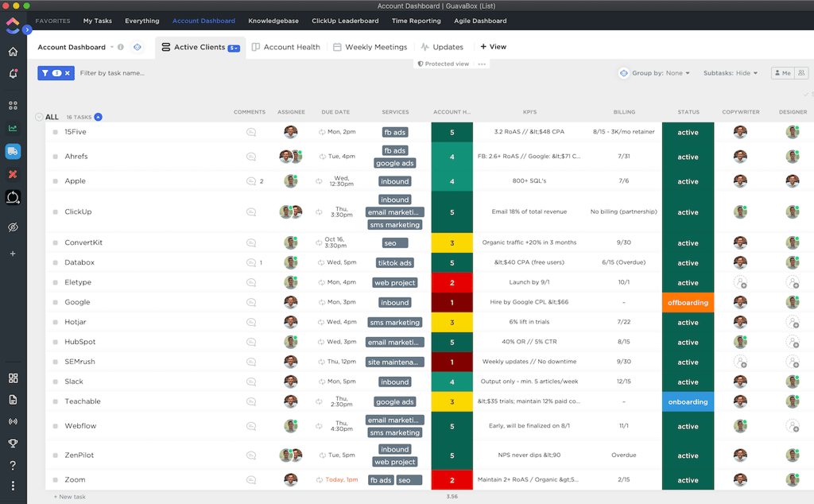Add a new space with plus icon
The image size is (814, 504).
click(13, 254)
